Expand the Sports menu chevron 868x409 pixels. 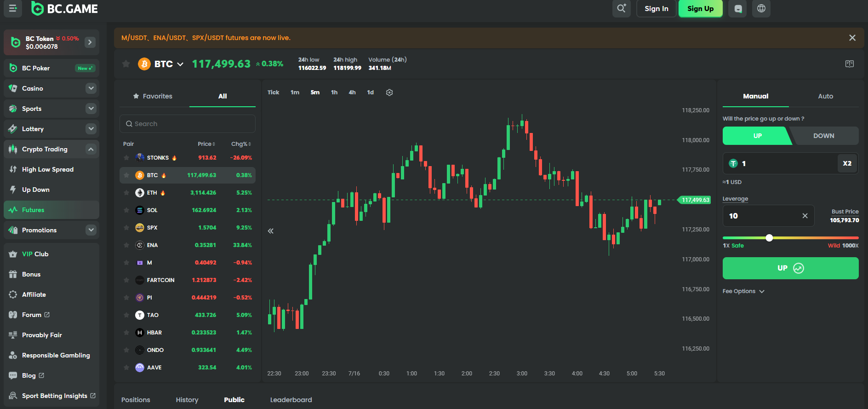pos(91,109)
